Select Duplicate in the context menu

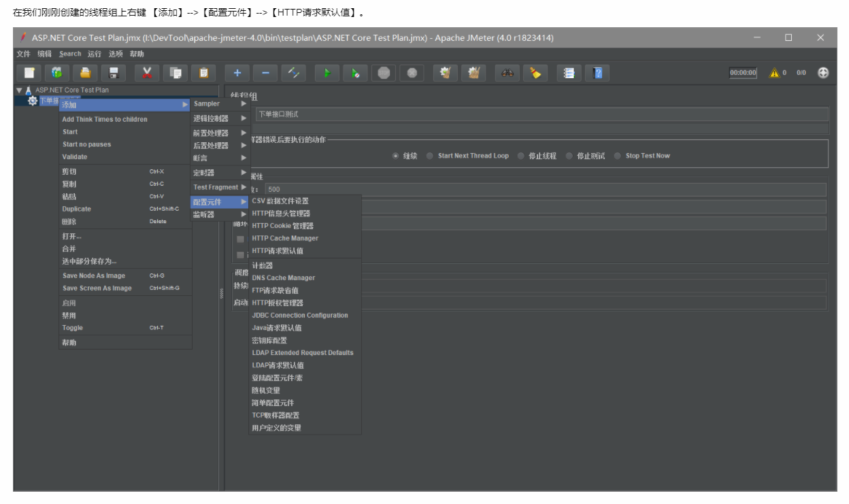(125, 209)
